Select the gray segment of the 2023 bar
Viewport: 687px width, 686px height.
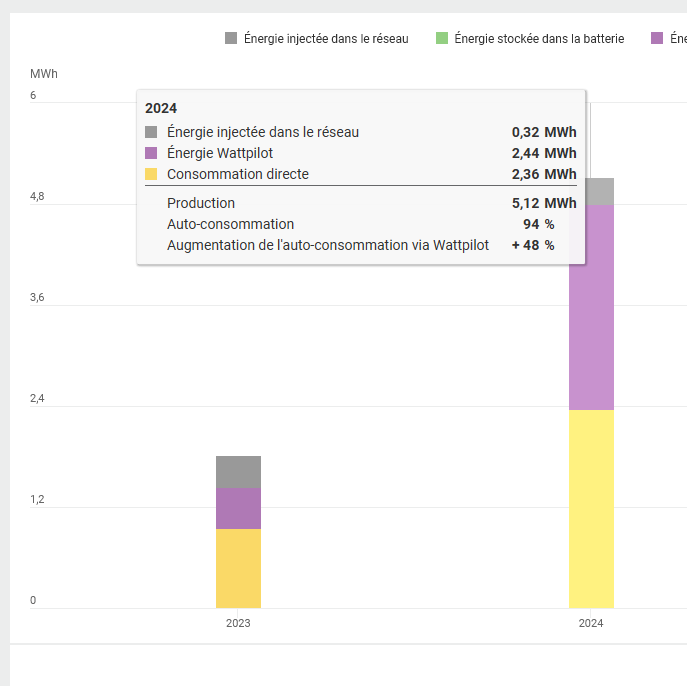click(x=238, y=472)
